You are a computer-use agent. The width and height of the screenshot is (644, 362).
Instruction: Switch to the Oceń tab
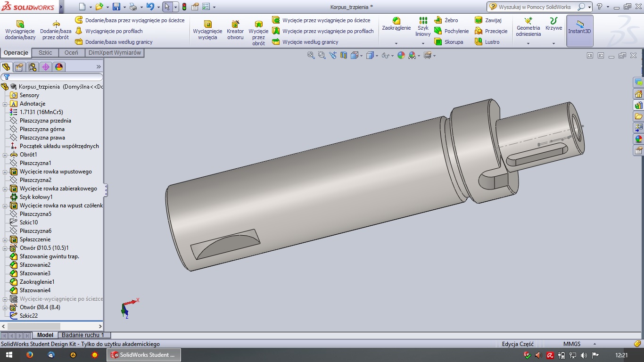coord(71,53)
